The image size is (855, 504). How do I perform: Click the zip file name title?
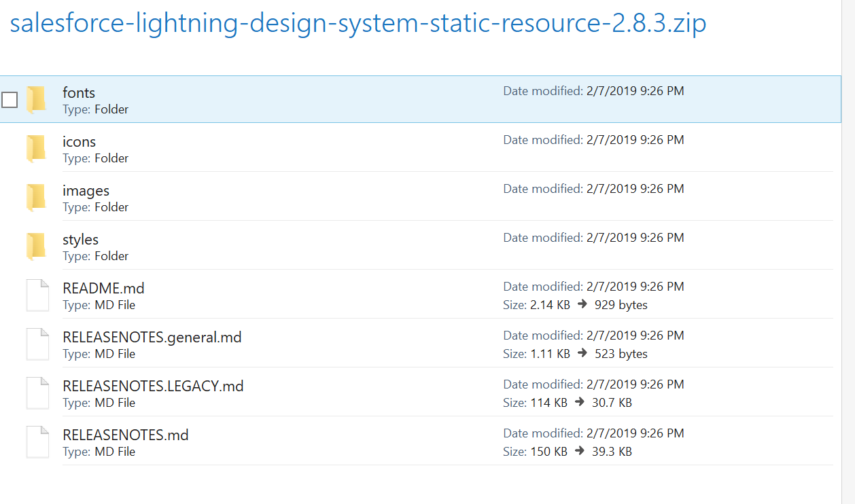(358, 24)
